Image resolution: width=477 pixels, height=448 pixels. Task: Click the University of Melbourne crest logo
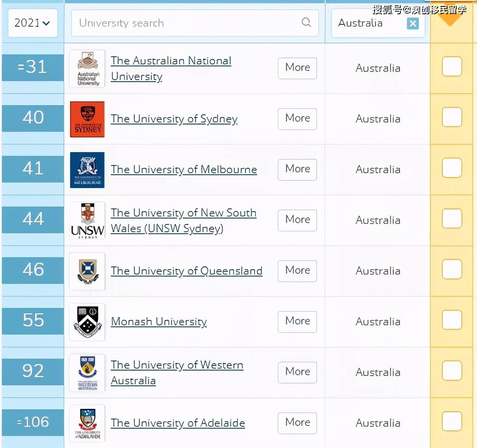coord(87,170)
